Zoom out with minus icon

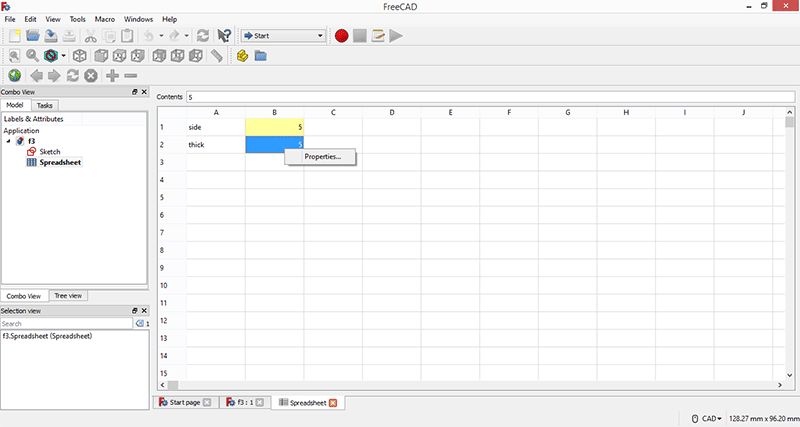pos(131,76)
